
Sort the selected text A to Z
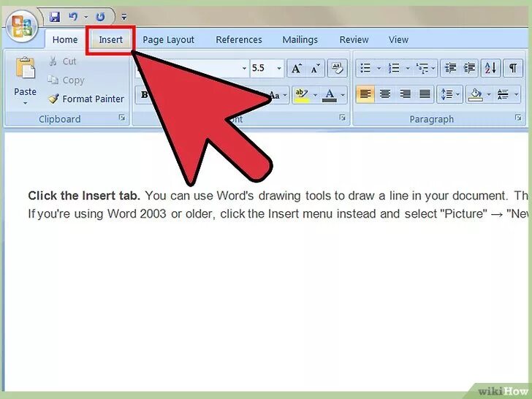pyautogui.click(x=490, y=68)
